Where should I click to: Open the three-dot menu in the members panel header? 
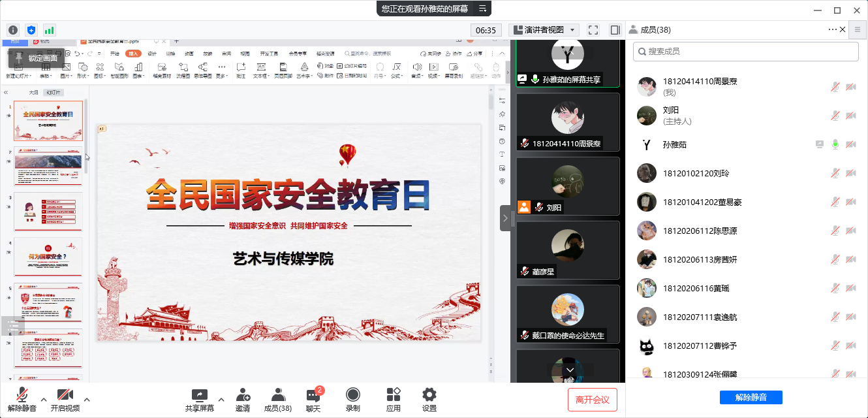pos(832,29)
